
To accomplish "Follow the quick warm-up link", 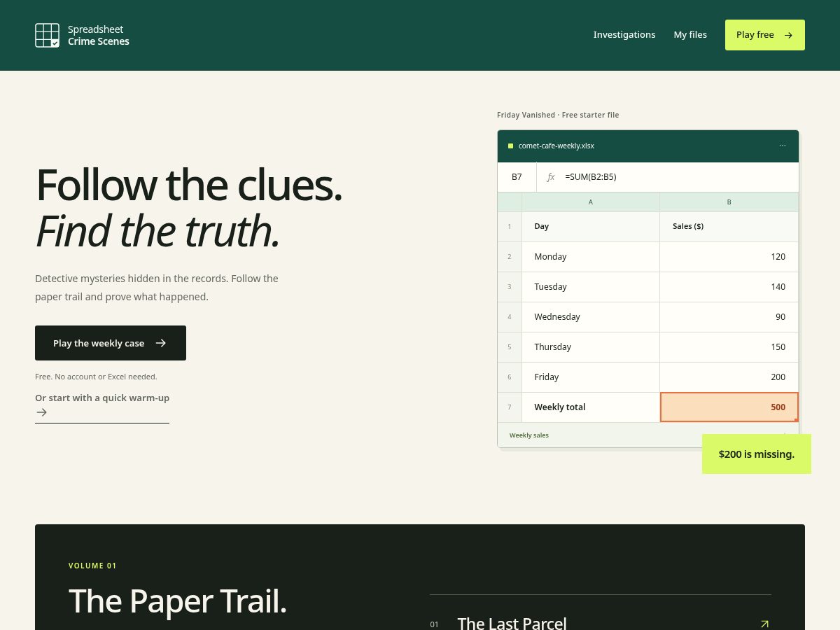I will pos(102,405).
